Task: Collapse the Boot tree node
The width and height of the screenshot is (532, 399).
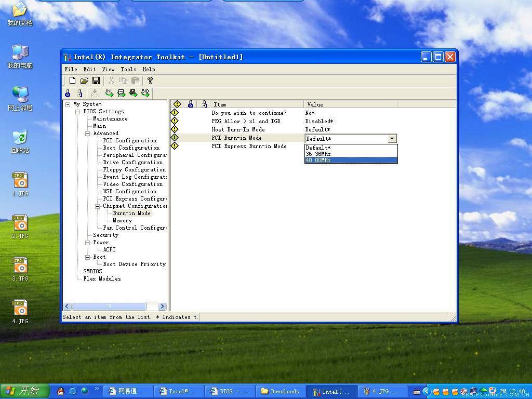Action: 87,257
